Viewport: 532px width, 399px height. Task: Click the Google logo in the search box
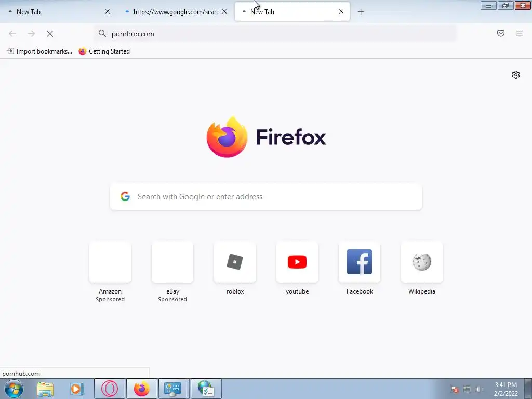point(125,196)
